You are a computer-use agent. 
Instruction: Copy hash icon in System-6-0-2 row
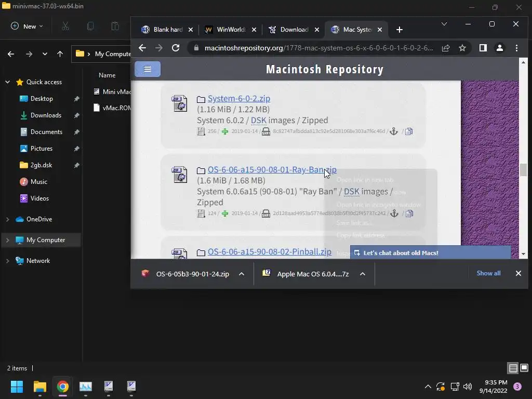pos(409,131)
